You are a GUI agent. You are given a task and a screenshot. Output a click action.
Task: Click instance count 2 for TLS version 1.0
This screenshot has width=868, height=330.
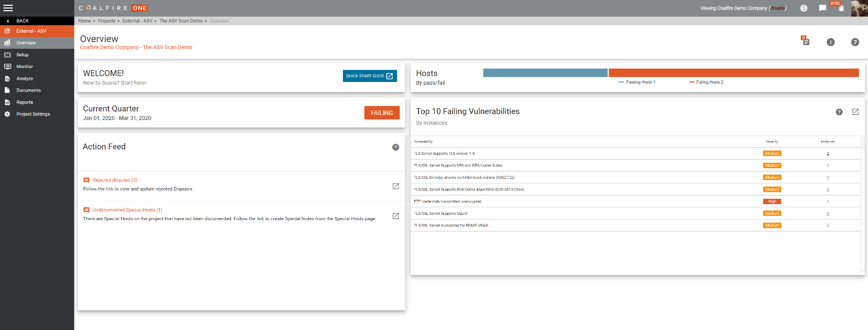point(828,154)
